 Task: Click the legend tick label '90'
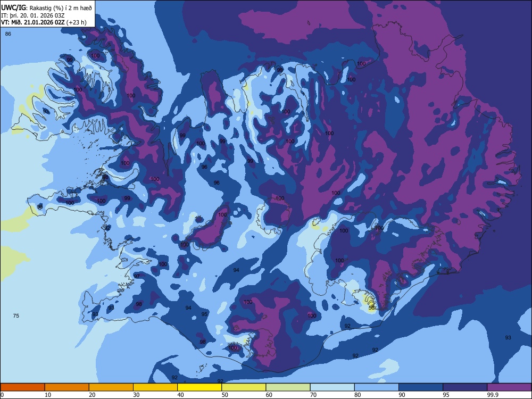point(402,395)
